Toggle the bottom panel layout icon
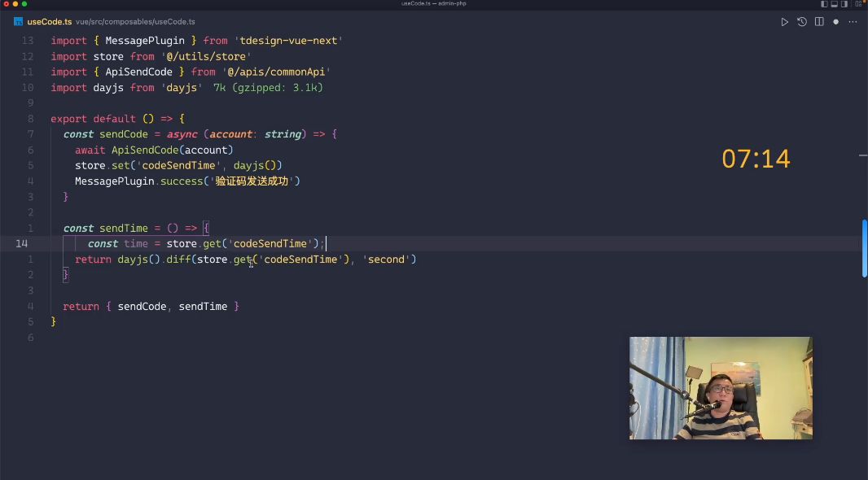 click(x=835, y=4)
